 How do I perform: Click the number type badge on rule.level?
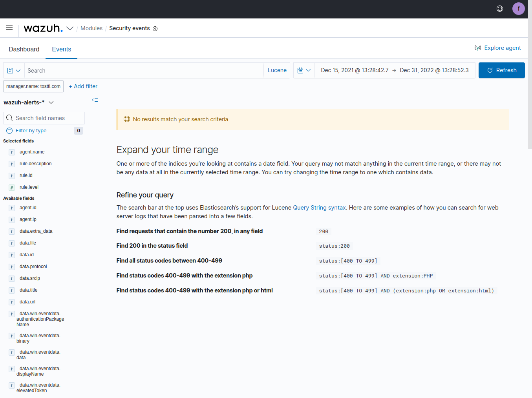[11, 187]
